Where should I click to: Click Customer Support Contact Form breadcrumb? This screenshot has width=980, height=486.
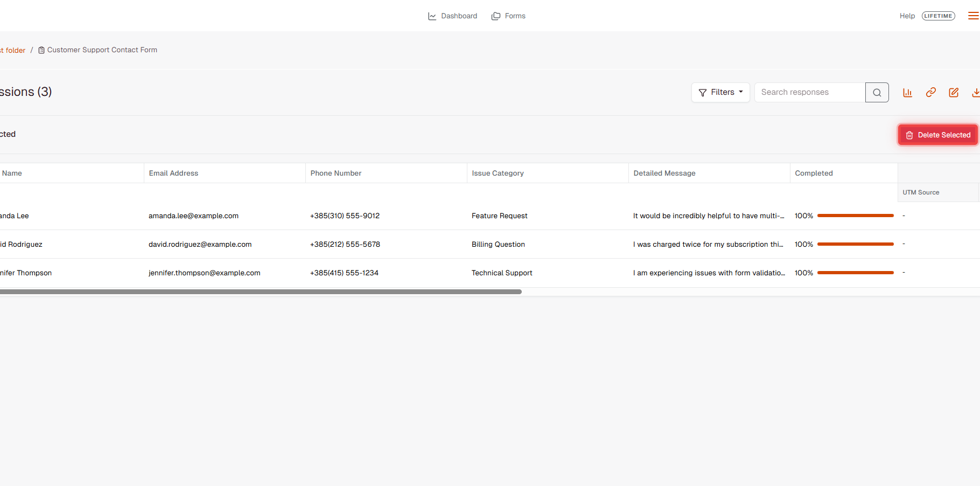[97, 50]
